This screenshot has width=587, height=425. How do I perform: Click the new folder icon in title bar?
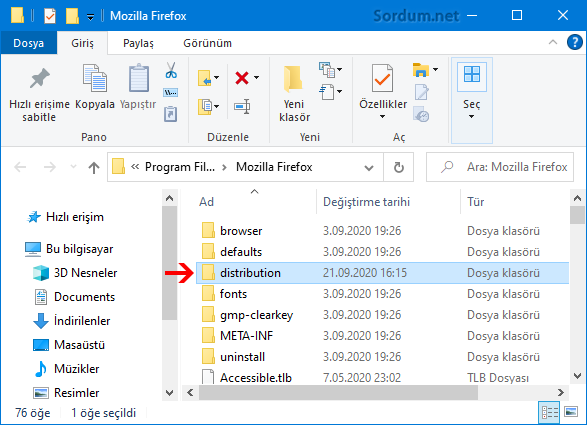tap(72, 16)
